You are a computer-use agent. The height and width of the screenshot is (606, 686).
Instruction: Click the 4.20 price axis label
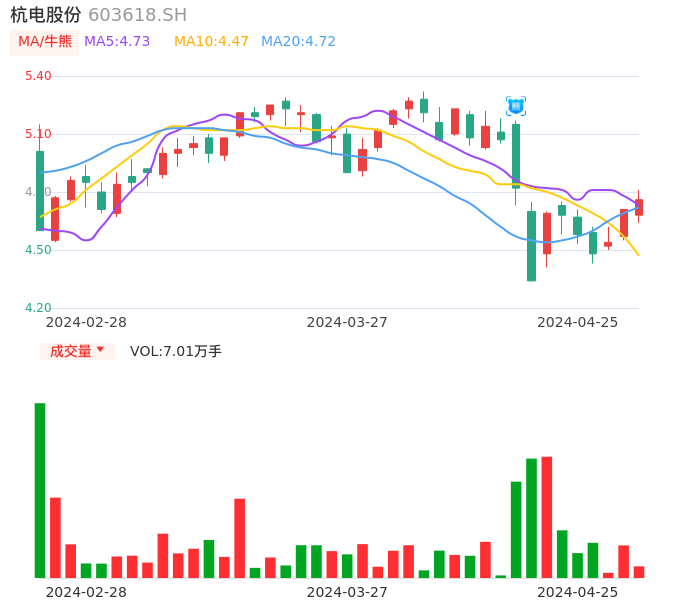(x=38, y=308)
